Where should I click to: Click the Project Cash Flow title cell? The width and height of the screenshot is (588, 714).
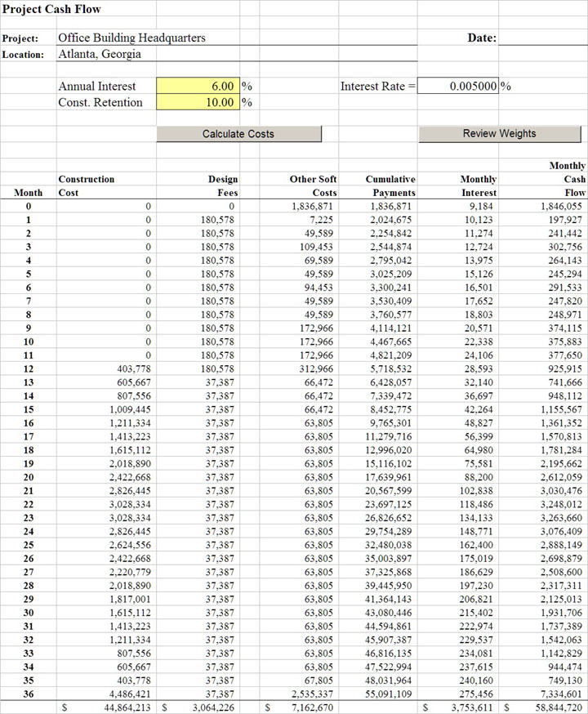click(51, 9)
